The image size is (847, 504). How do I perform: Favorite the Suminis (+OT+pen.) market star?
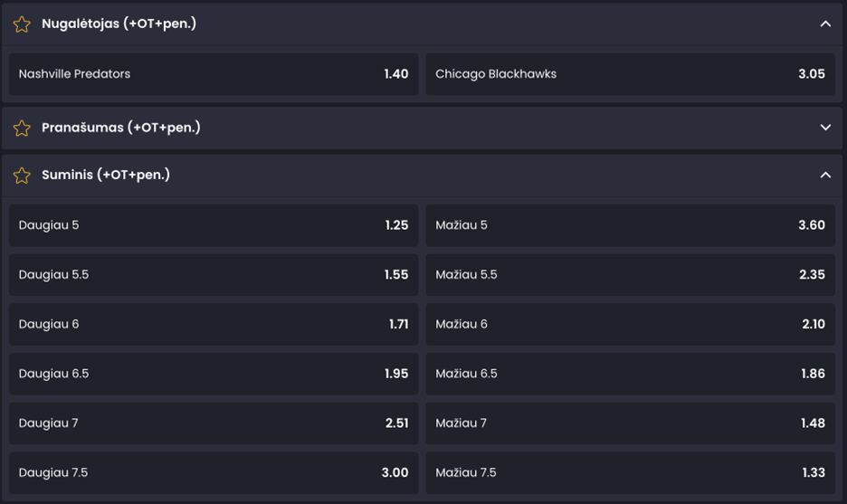pyautogui.click(x=22, y=175)
